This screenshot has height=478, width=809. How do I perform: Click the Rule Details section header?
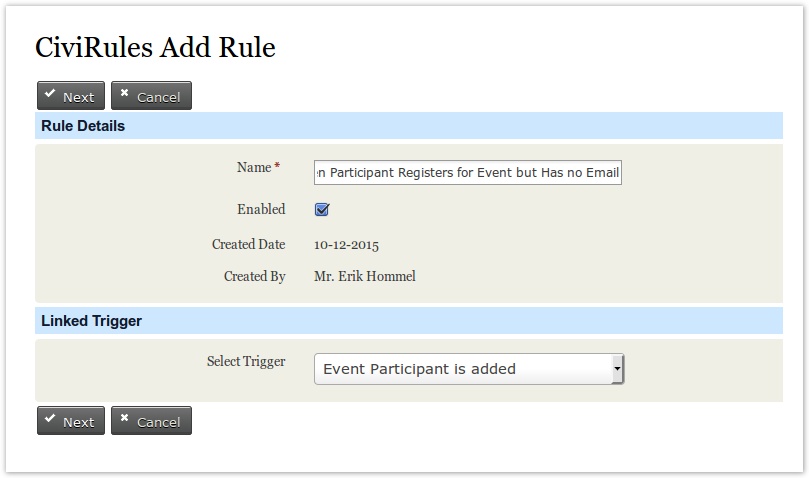pos(83,126)
